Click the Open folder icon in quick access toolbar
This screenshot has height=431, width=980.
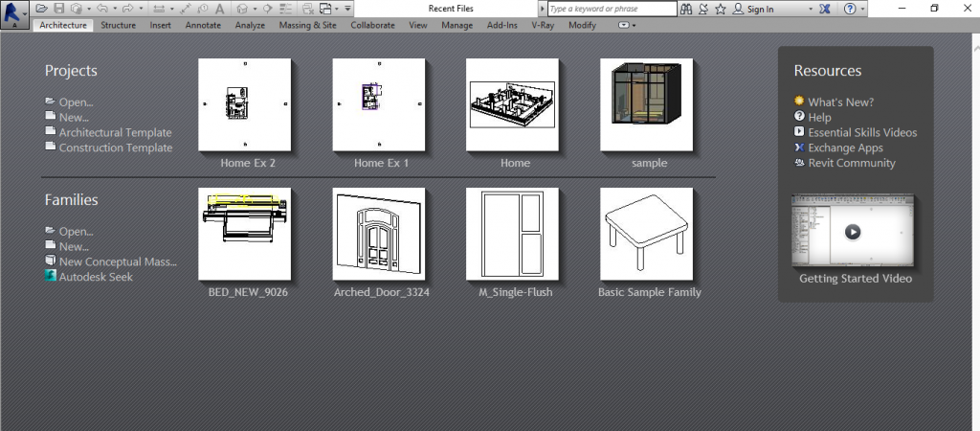point(41,9)
